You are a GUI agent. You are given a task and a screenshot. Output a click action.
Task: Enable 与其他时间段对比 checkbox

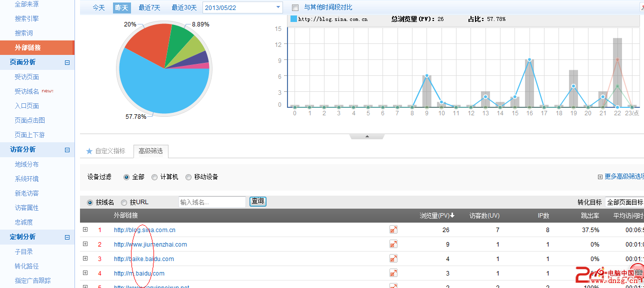295,7
